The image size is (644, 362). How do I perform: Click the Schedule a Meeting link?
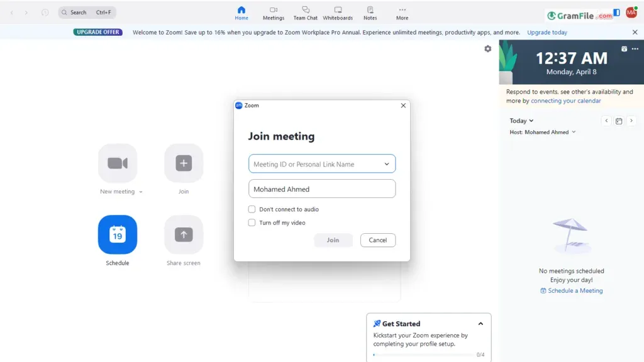click(571, 290)
